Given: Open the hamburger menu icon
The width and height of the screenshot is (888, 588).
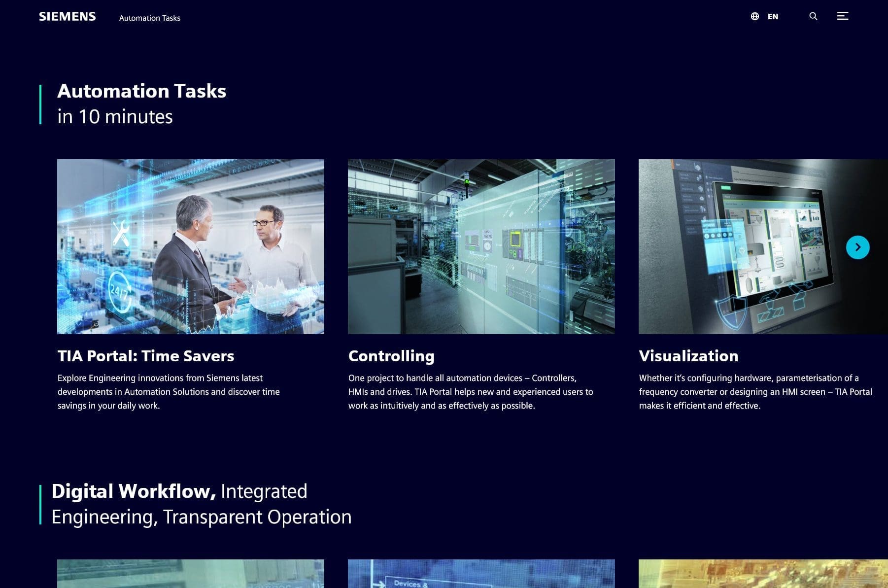Looking at the screenshot, I should (x=843, y=16).
